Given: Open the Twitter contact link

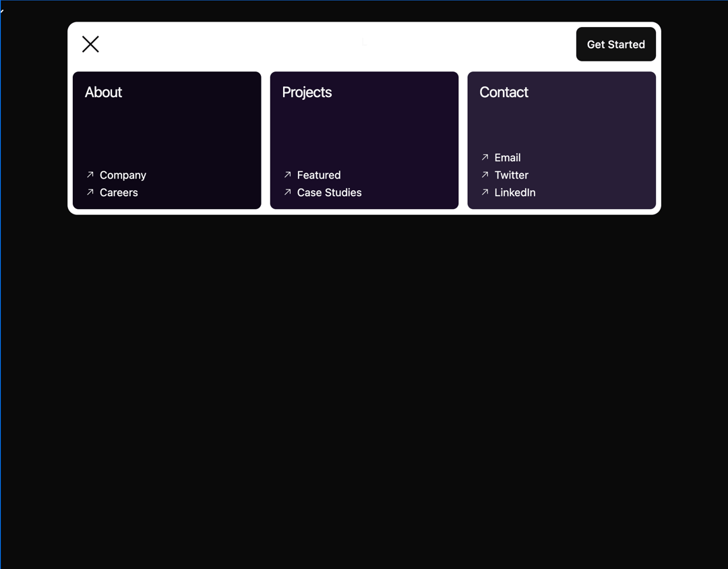Looking at the screenshot, I should tap(504, 175).
